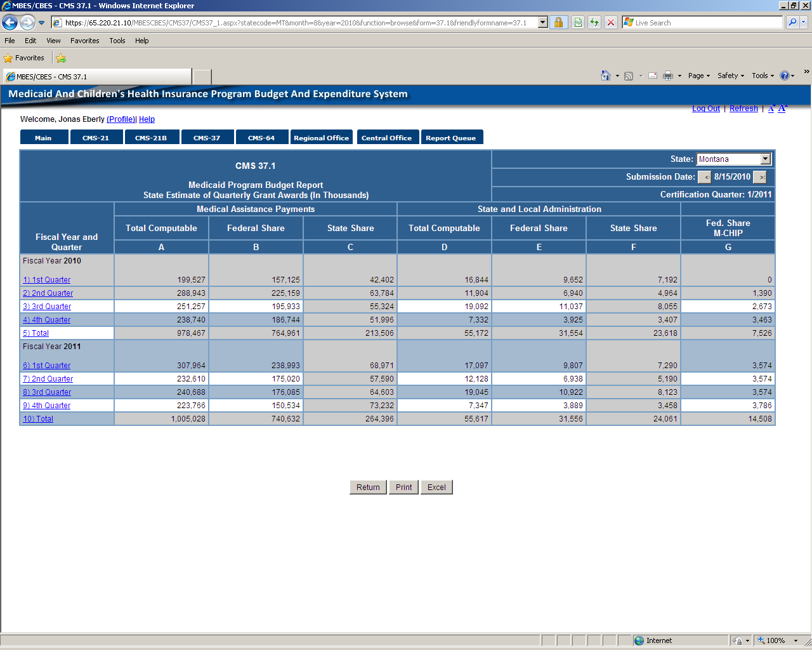Open the State dropdown showing Montana
This screenshot has width=812, height=650.
tap(765, 159)
